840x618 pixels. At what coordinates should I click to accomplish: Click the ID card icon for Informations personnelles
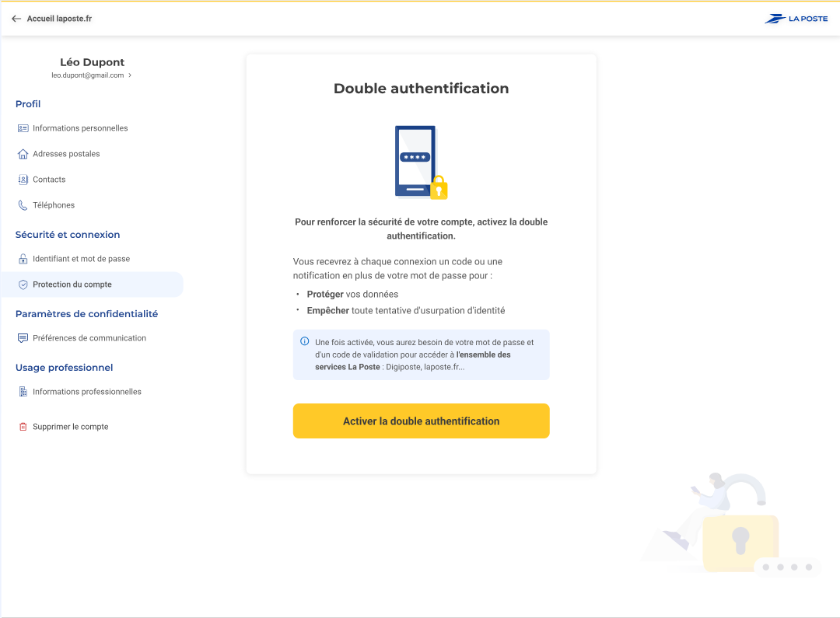[23, 128]
